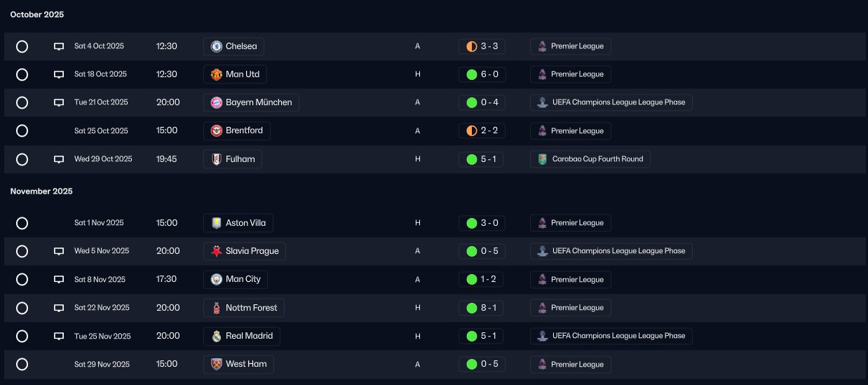
Task: Click the West Ham club badge
Action: [217, 364]
